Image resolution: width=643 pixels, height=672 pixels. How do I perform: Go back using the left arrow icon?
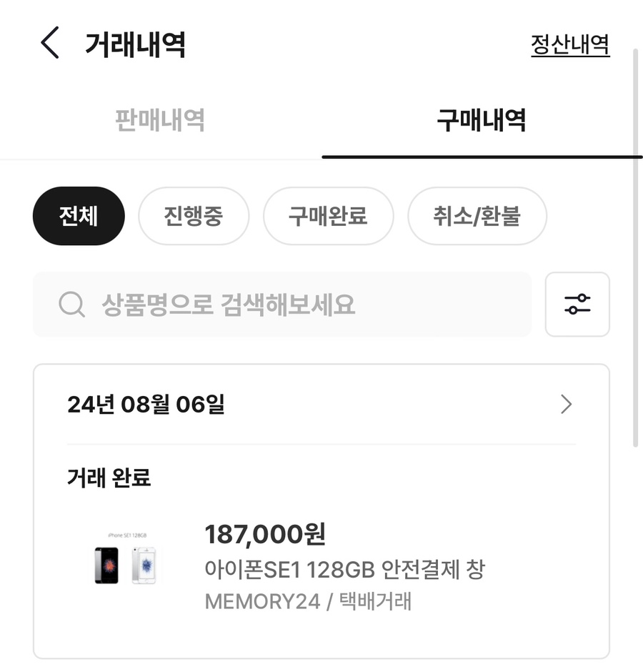pyautogui.click(x=50, y=43)
